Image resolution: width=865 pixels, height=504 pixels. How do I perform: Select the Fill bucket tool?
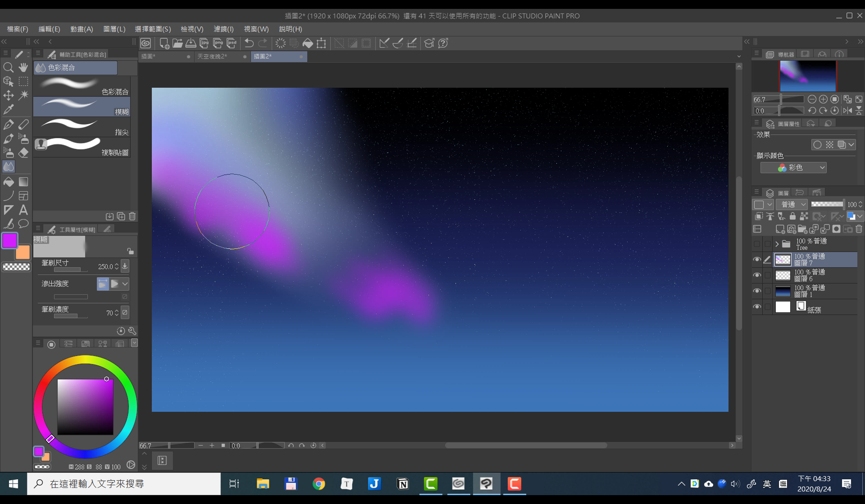(x=8, y=182)
